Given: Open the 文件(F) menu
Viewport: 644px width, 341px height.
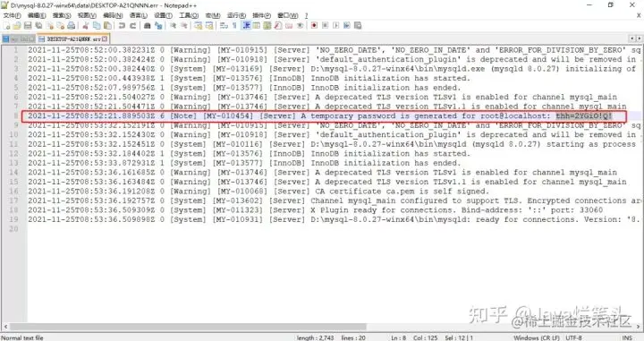Looking at the screenshot, I should tap(12, 15).
